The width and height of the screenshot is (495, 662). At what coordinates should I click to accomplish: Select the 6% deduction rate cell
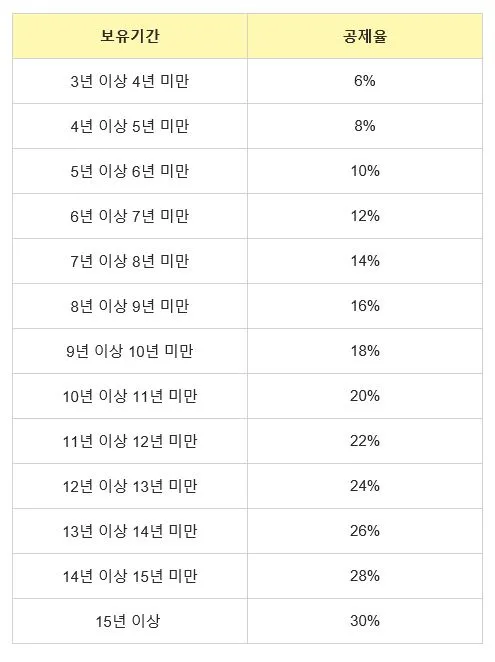point(365,81)
